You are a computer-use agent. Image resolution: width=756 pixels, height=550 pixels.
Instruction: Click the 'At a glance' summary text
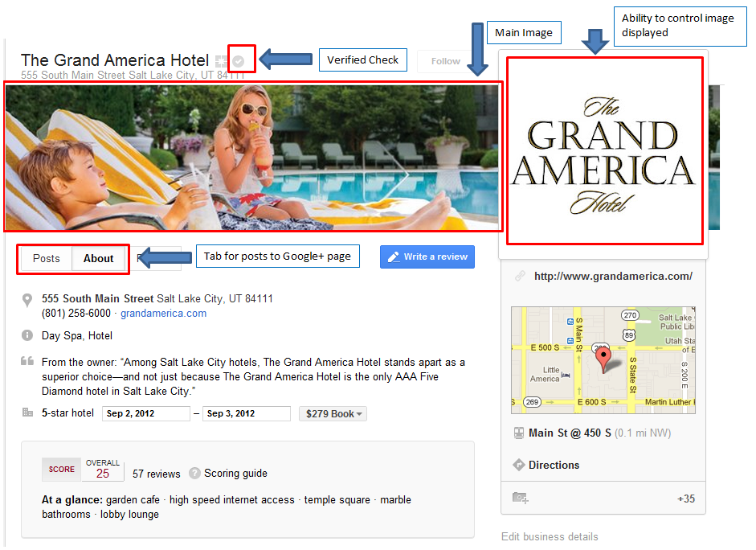tap(227, 507)
